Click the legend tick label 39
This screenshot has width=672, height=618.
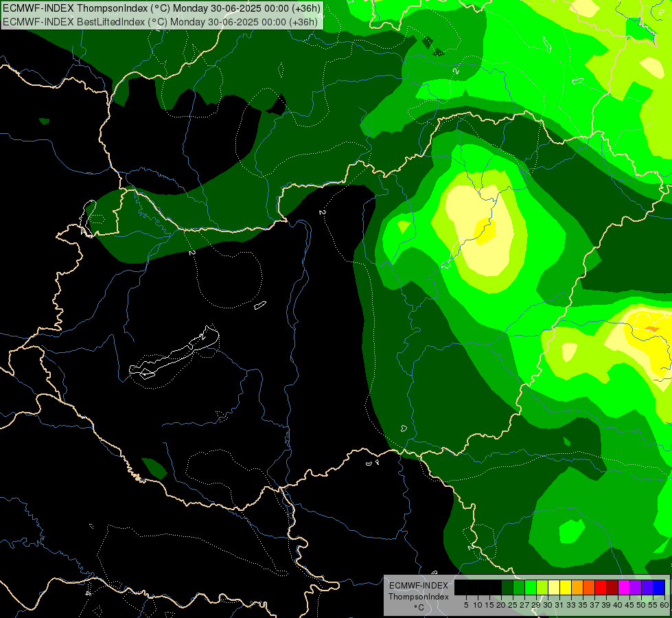606,605
